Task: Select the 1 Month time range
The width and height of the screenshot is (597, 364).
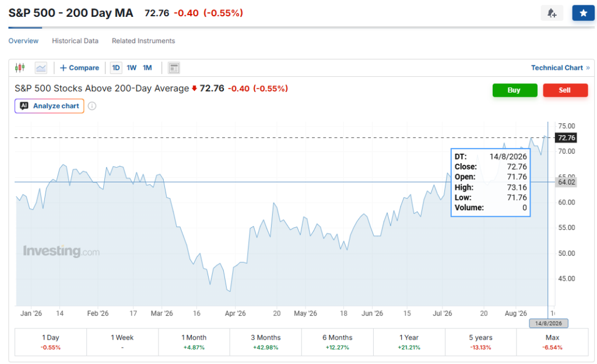Action: coord(194,342)
